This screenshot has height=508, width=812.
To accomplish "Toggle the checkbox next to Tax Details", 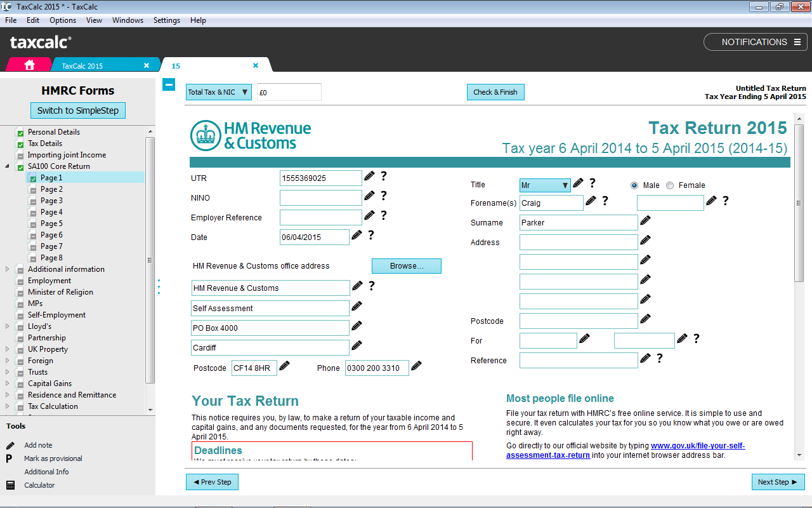I will tap(20, 143).
